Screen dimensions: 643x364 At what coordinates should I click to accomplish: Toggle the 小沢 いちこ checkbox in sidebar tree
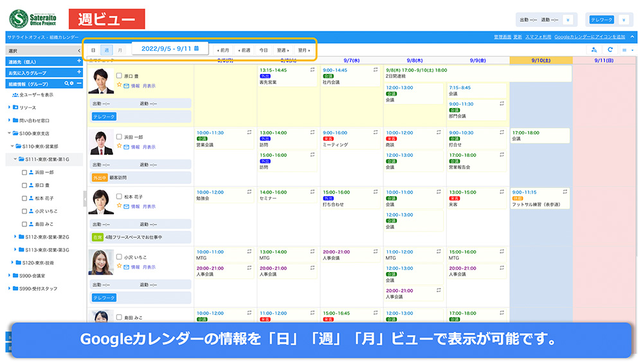coord(24,211)
